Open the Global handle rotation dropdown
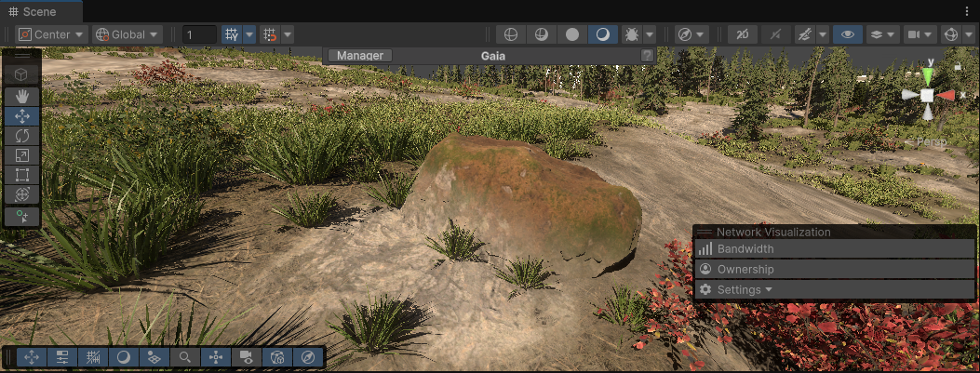This screenshot has width=980, height=373. 128,34
